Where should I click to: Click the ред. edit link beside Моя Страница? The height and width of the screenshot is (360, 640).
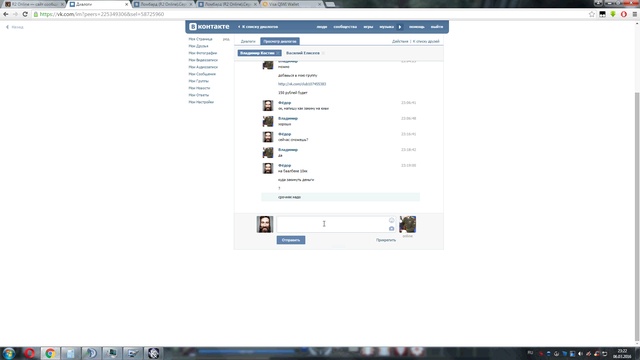(x=226, y=39)
